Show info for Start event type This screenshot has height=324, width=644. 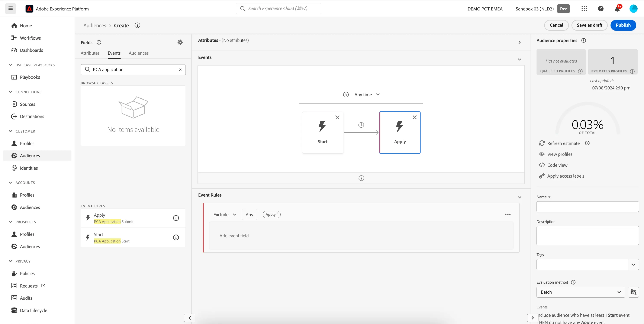[x=176, y=237]
